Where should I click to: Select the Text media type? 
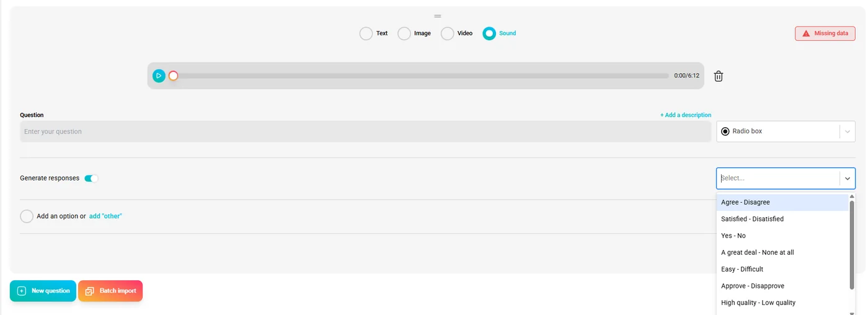tap(366, 33)
